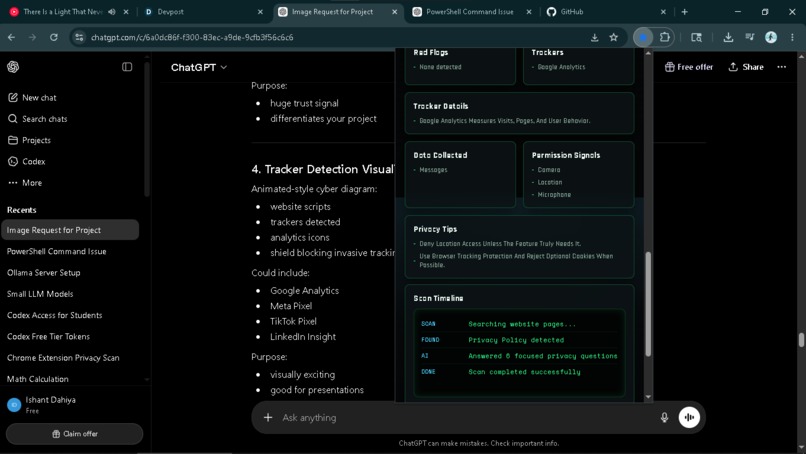Open the Image Request for Project chat
Screen dimensions: 806x454
(70, 230)
